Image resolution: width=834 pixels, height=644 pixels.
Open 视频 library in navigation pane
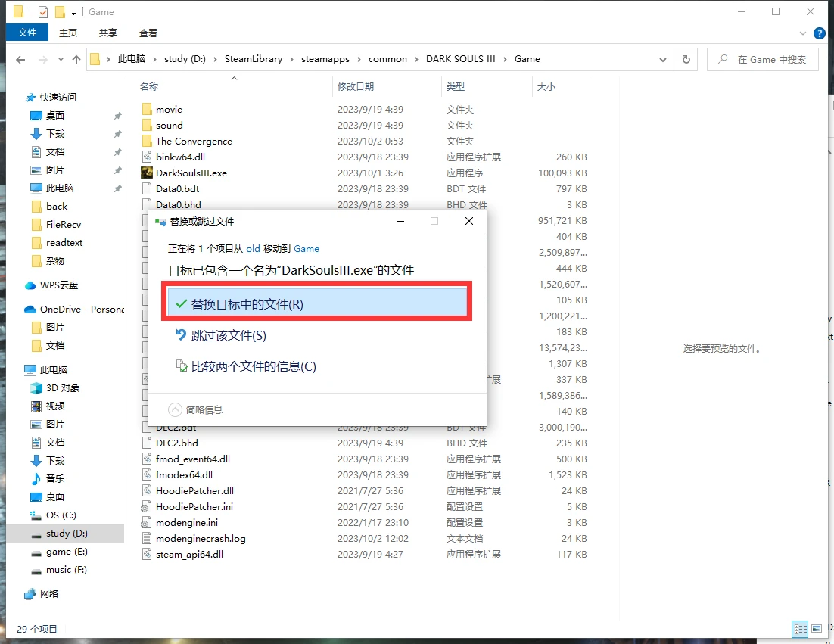click(55, 406)
